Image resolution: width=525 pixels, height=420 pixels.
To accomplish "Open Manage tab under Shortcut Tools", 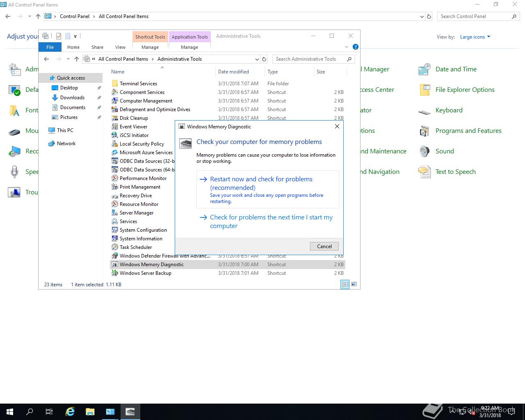I will coord(150,47).
